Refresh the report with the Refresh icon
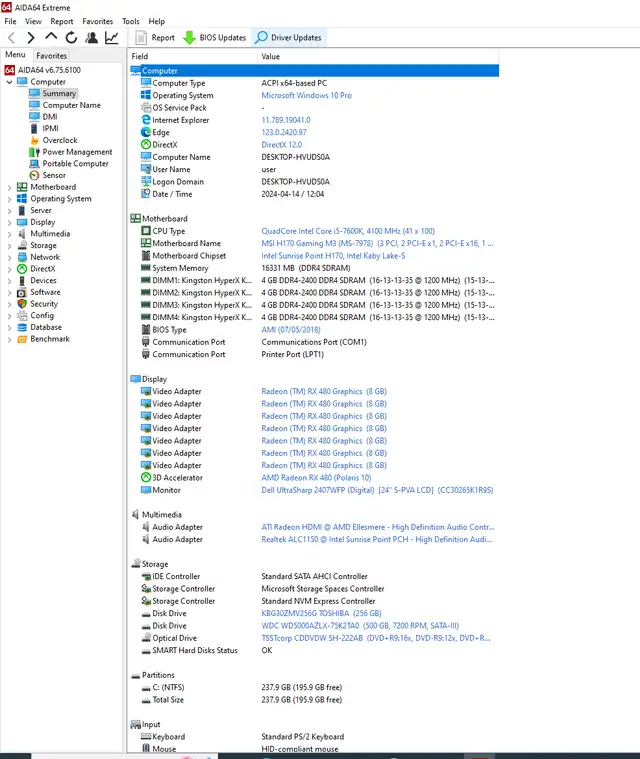640x759 pixels. [71, 37]
